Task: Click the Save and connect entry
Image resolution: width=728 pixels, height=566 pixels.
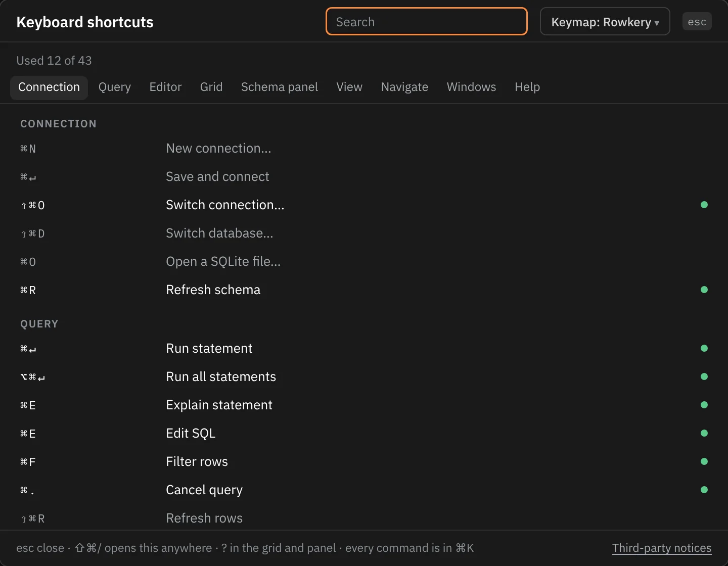Action: coord(364,177)
